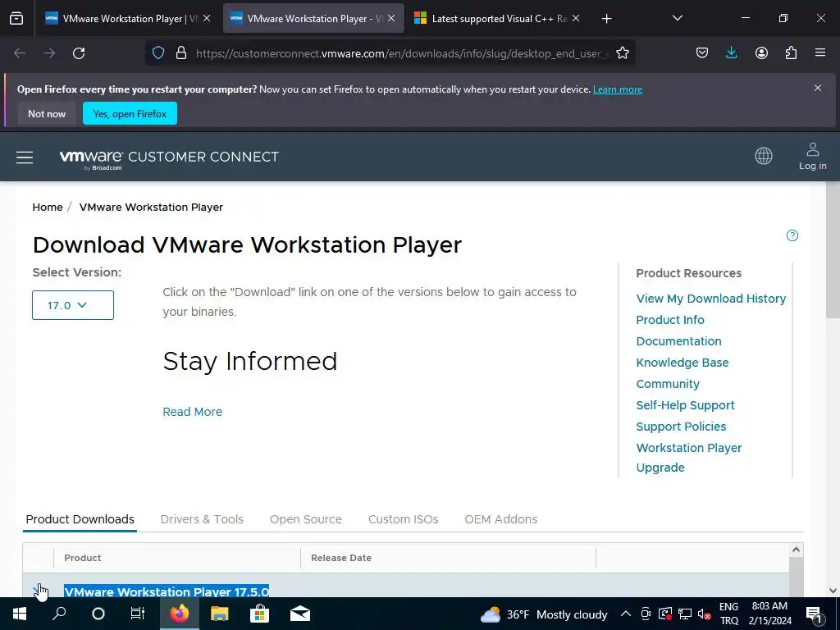
Task: Save page to Pocket
Action: click(x=702, y=53)
